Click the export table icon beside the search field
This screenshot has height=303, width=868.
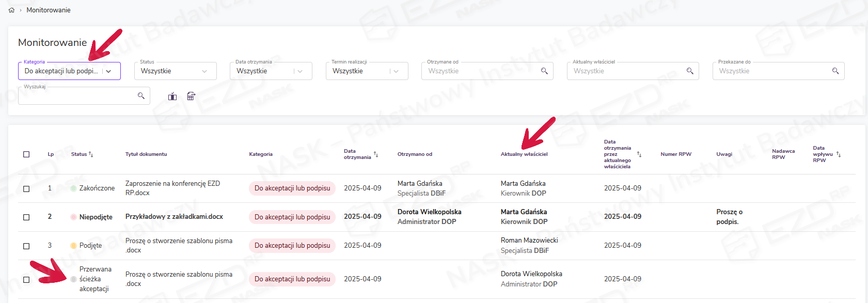(191, 97)
